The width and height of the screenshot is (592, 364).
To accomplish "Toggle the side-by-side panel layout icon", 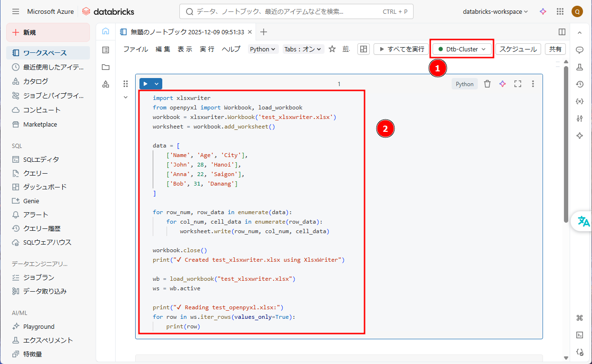I will (562, 32).
